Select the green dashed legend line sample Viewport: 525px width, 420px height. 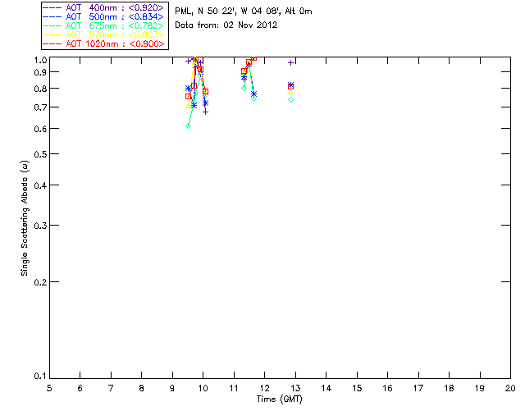coord(52,25)
